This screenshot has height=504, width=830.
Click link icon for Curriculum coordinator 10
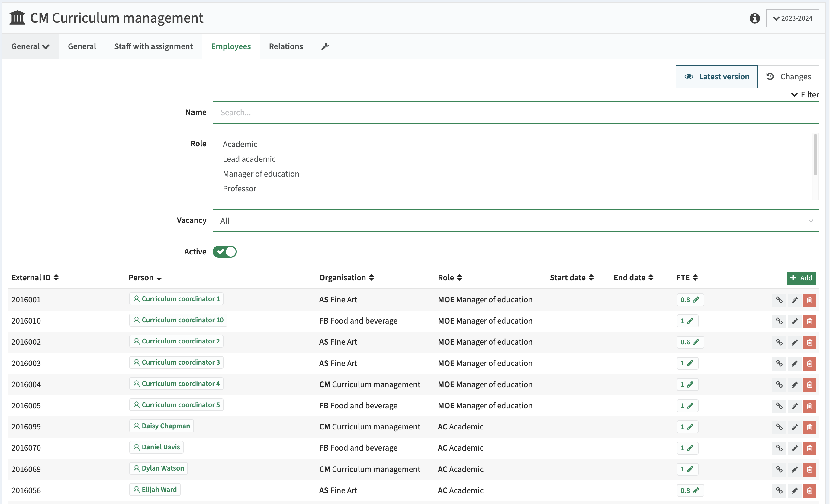779,321
